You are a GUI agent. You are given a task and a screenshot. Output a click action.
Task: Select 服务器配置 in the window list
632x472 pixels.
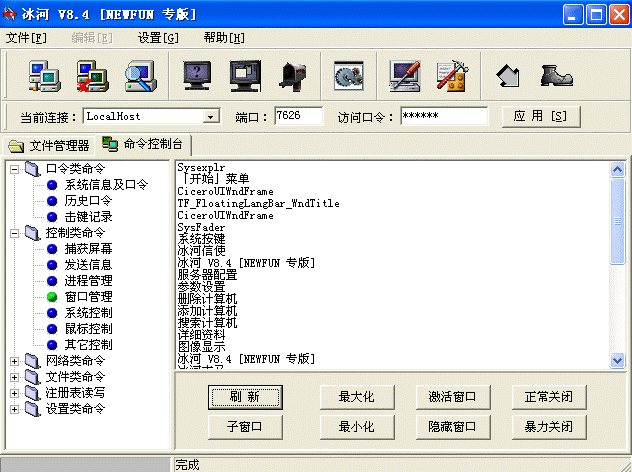(x=207, y=275)
